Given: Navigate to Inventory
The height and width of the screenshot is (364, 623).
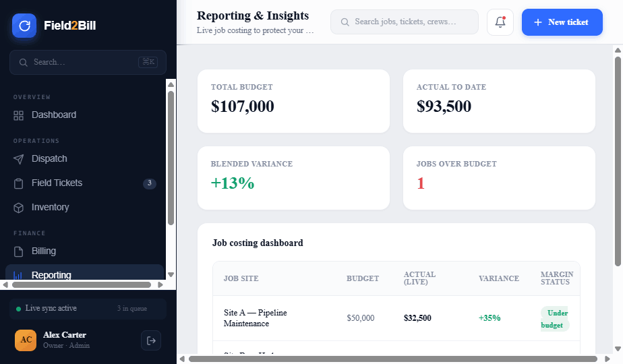Looking at the screenshot, I should (85, 208).
